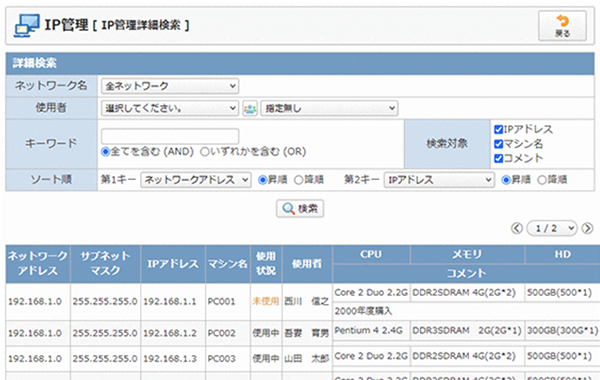Viewport: 600px width, 380px height.
Task: Click the キーワード input field
Action: click(170, 136)
